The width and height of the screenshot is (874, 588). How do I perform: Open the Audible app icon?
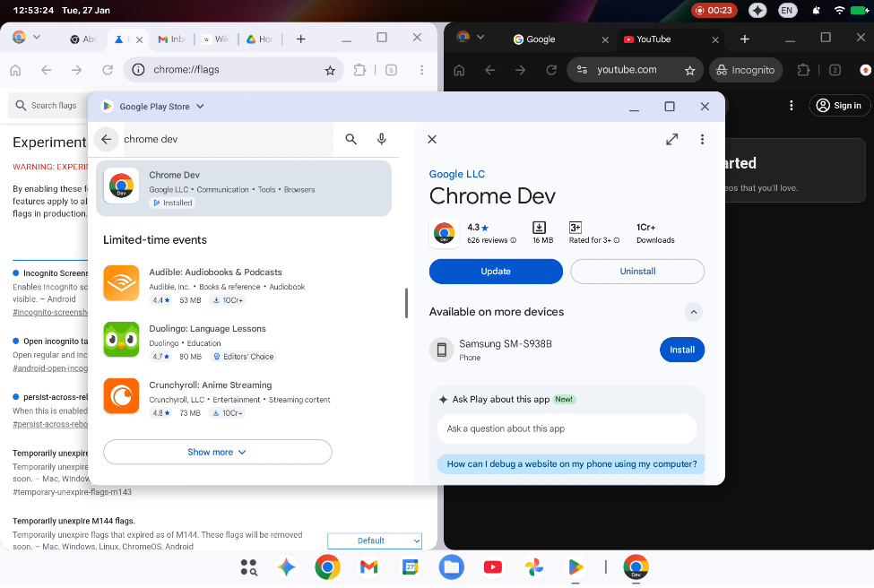(121, 282)
